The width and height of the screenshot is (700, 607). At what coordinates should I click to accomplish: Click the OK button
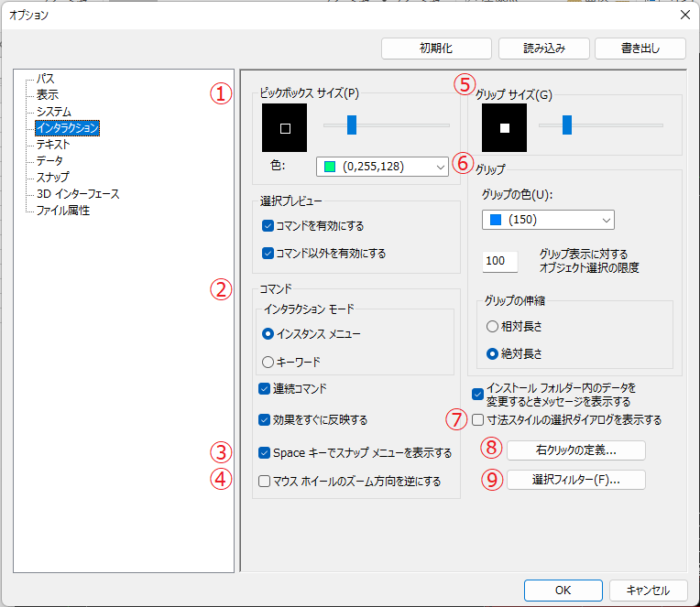(563, 591)
